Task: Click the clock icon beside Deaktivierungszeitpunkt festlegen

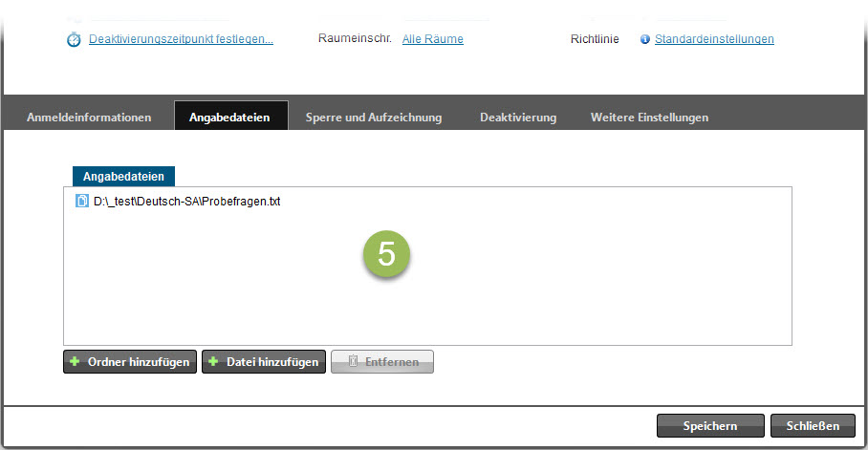Action: tap(74, 40)
